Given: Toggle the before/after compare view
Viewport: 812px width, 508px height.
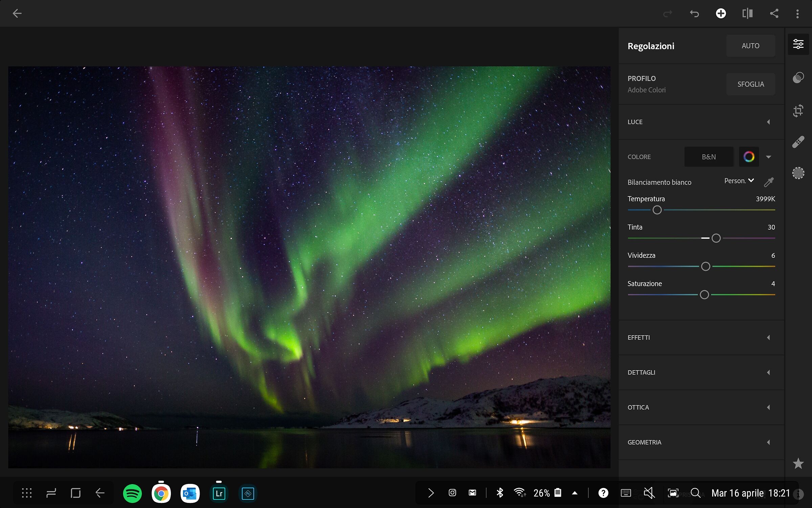Looking at the screenshot, I should pos(747,14).
